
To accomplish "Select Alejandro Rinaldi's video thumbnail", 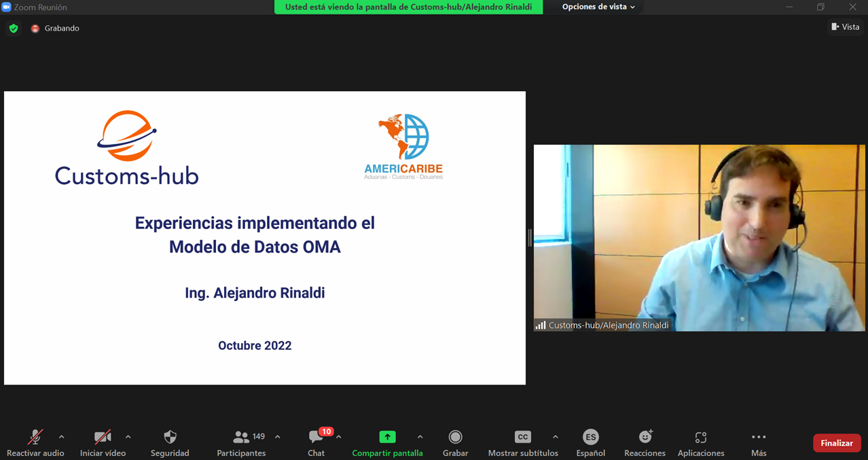I will tap(698, 238).
